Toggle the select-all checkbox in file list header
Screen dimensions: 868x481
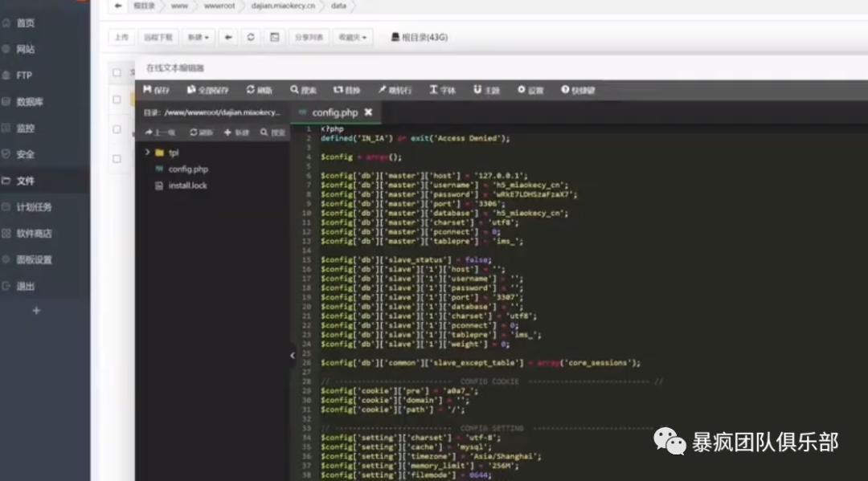117,73
